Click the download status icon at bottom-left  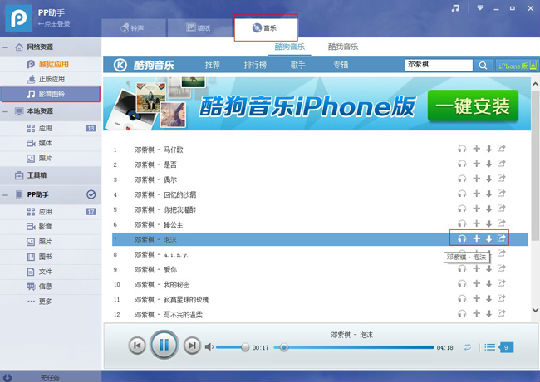pyautogui.click(x=7, y=378)
